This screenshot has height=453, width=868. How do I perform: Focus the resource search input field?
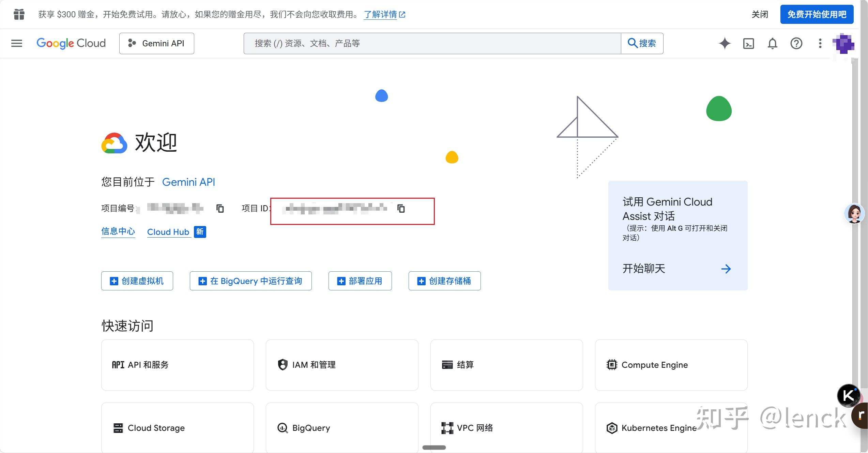432,43
